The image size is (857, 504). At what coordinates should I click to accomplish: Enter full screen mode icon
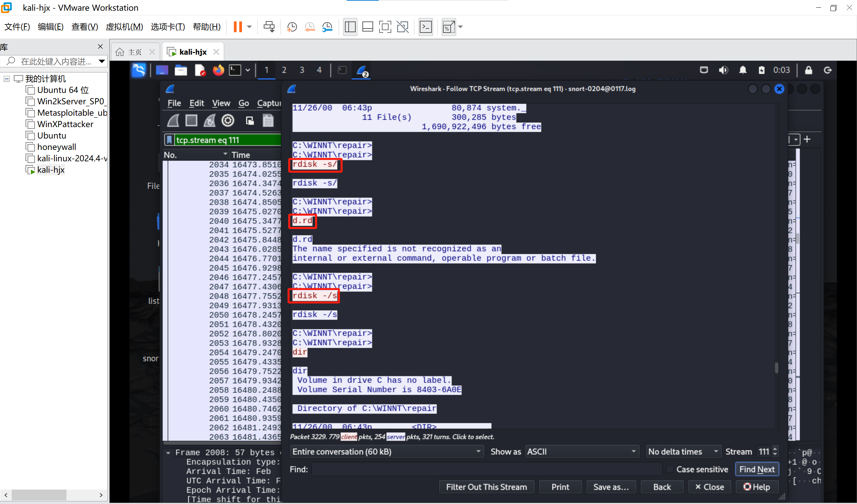[385, 27]
